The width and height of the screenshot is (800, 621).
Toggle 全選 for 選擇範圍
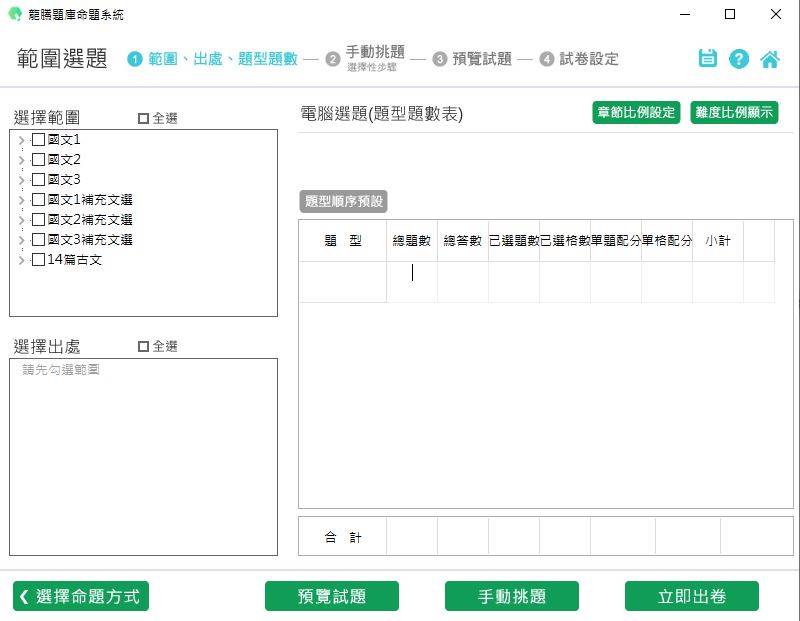click(143, 118)
